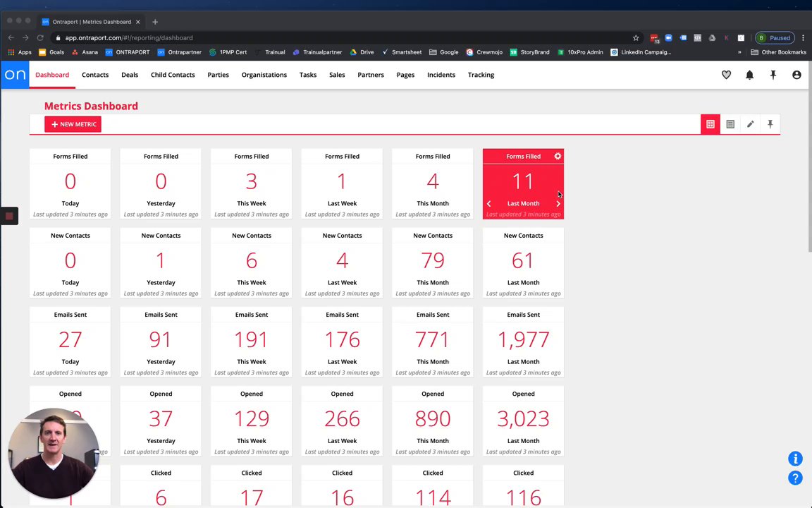The height and width of the screenshot is (508, 812).
Task: Switch to list view icon
Action: (x=730, y=124)
